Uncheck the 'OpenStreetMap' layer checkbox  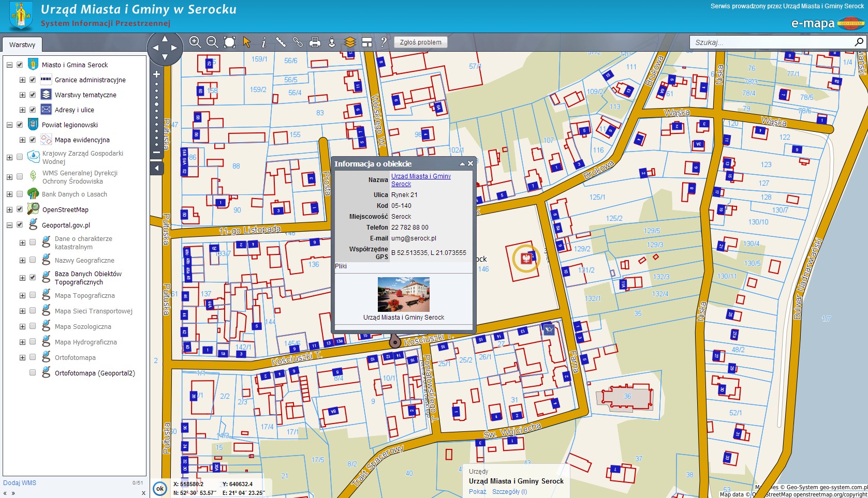point(20,209)
